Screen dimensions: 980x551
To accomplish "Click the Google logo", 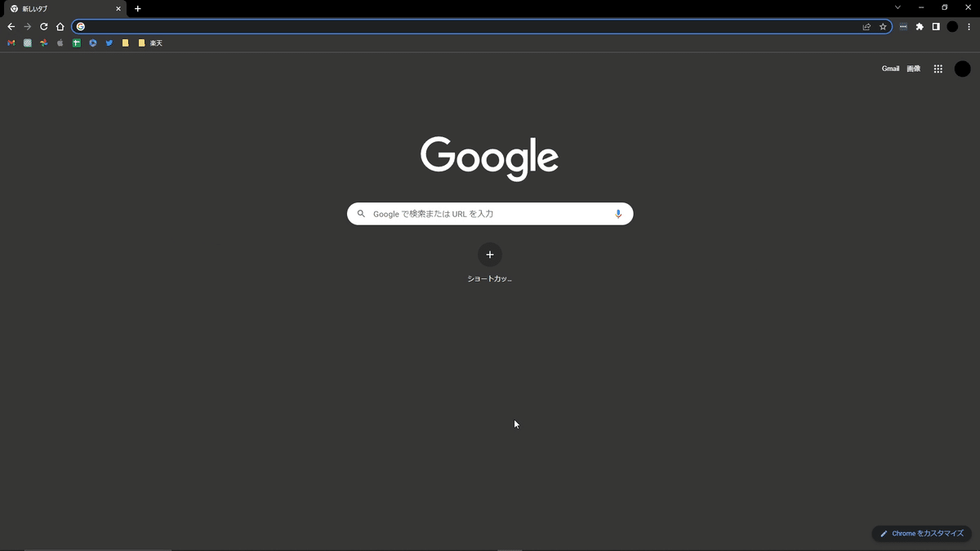I will coord(490,158).
